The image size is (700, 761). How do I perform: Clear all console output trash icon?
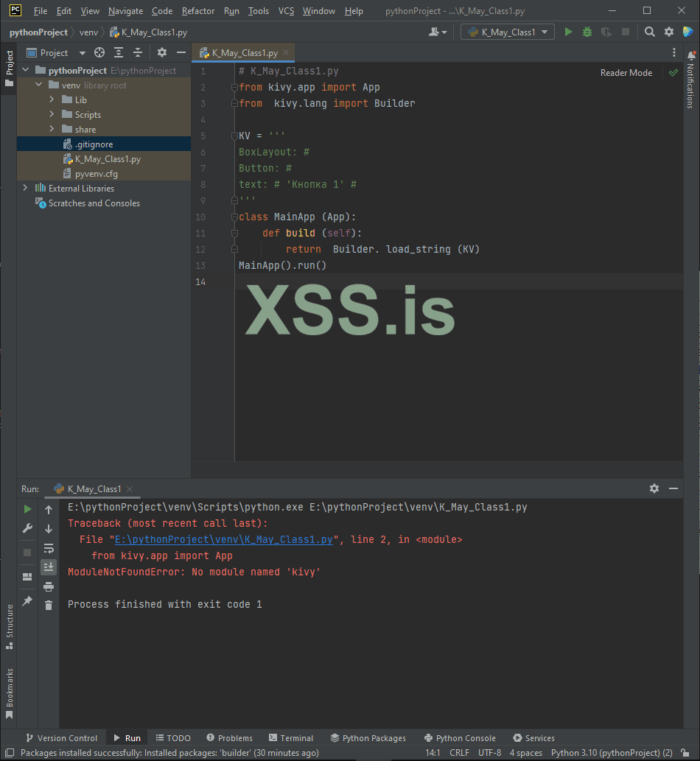click(x=49, y=606)
